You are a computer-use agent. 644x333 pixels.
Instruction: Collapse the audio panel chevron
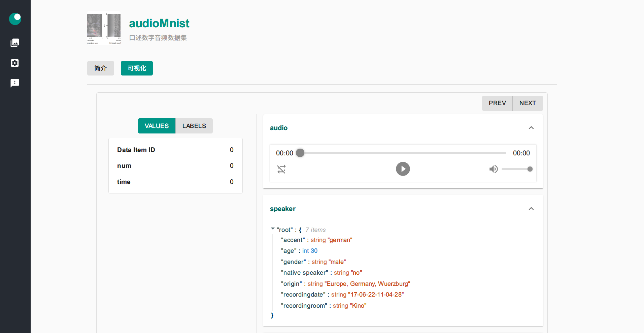click(x=531, y=128)
